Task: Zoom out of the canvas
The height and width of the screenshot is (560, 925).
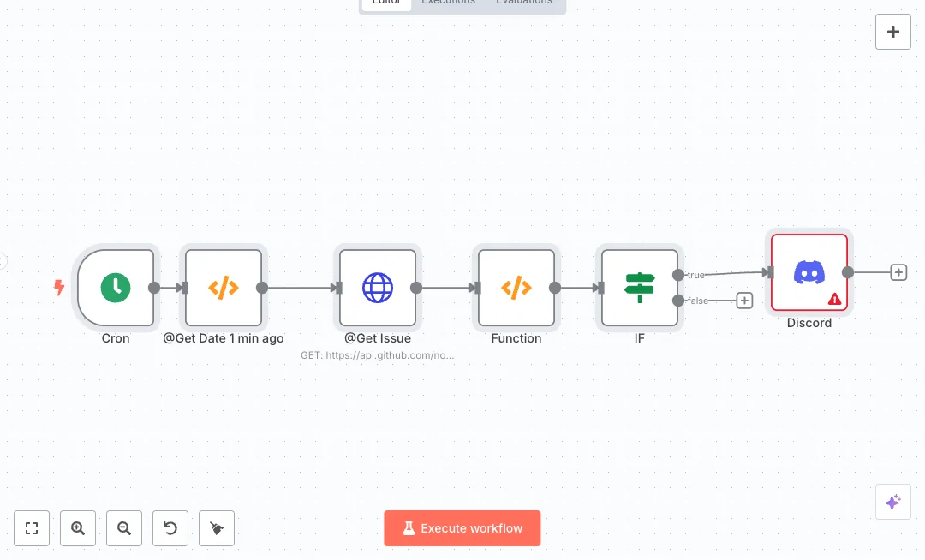Action: [124, 528]
